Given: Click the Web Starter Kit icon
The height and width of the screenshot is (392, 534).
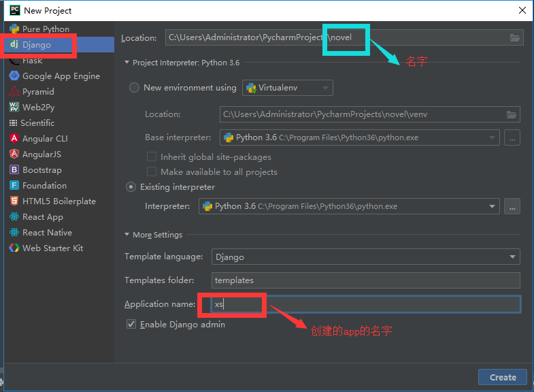Looking at the screenshot, I should tap(14, 248).
